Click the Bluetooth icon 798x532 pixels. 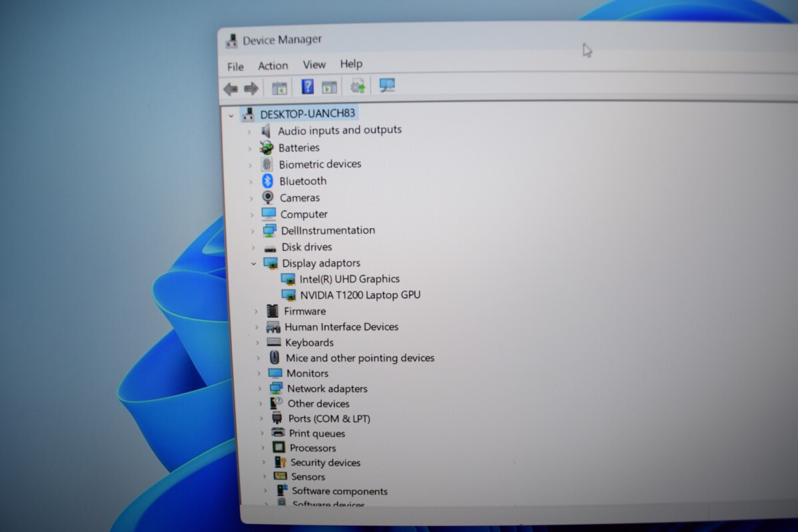pos(267,181)
